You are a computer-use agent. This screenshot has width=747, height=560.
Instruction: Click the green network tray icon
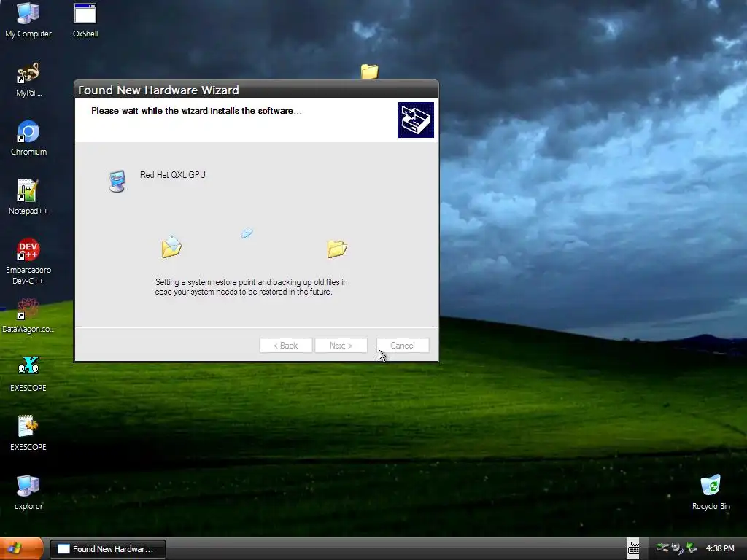(x=692, y=548)
